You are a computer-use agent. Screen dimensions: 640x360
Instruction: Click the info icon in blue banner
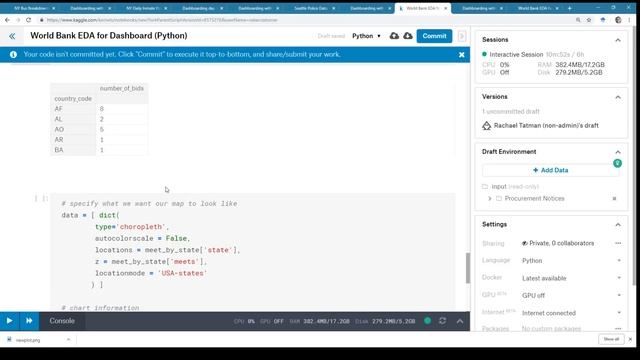point(13,54)
